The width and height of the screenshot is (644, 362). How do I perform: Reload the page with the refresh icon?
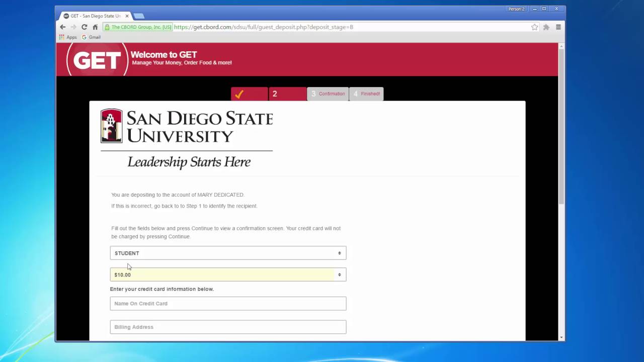(84, 27)
